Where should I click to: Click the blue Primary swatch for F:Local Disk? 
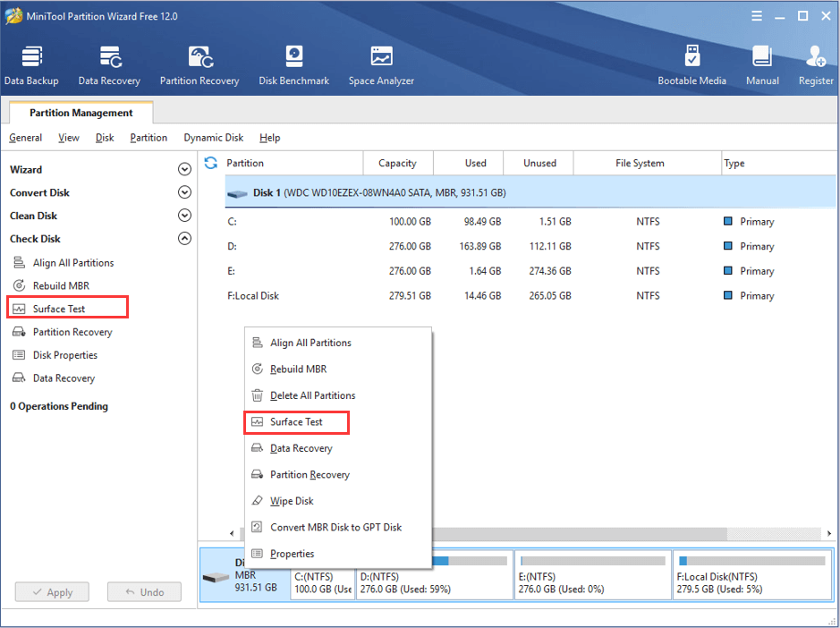(727, 294)
